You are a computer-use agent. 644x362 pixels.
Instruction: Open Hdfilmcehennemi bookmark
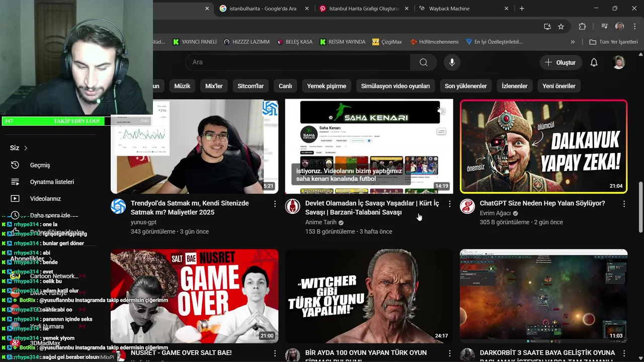(x=434, y=42)
